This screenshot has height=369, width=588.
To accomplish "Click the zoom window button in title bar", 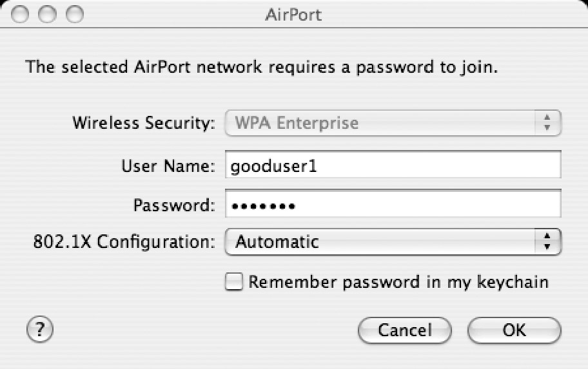I will (x=75, y=14).
